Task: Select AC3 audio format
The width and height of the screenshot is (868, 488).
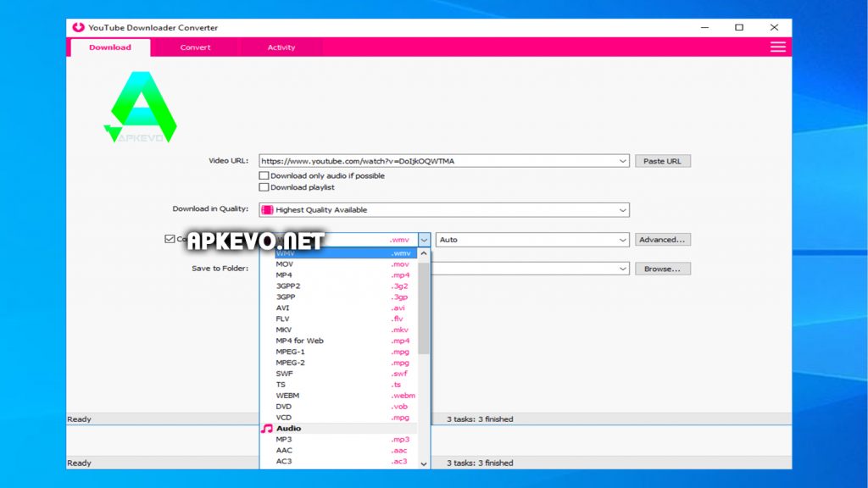Action: click(339, 462)
